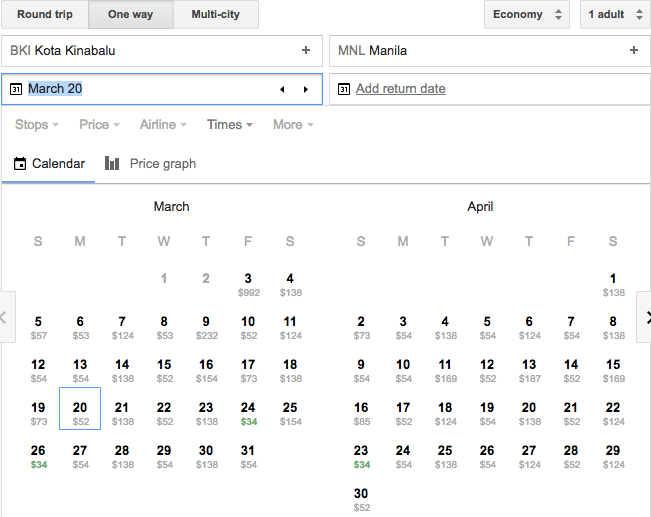Open the Economy cabin class dropdown

(x=526, y=14)
